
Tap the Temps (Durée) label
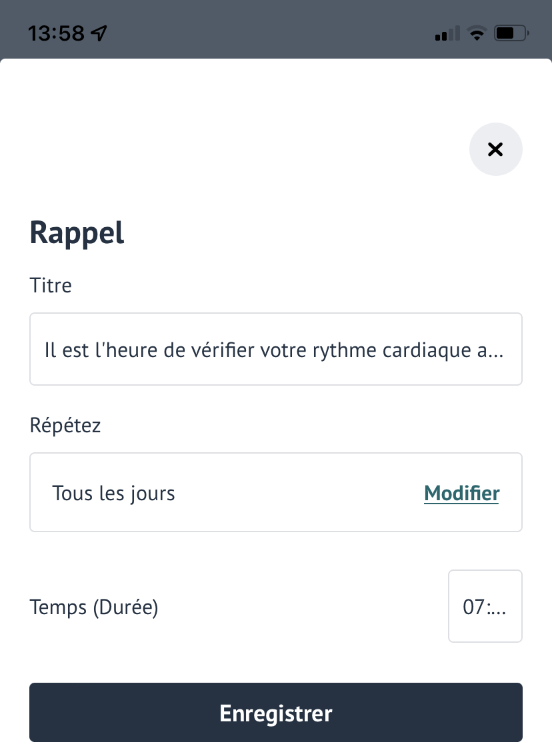[94, 607]
